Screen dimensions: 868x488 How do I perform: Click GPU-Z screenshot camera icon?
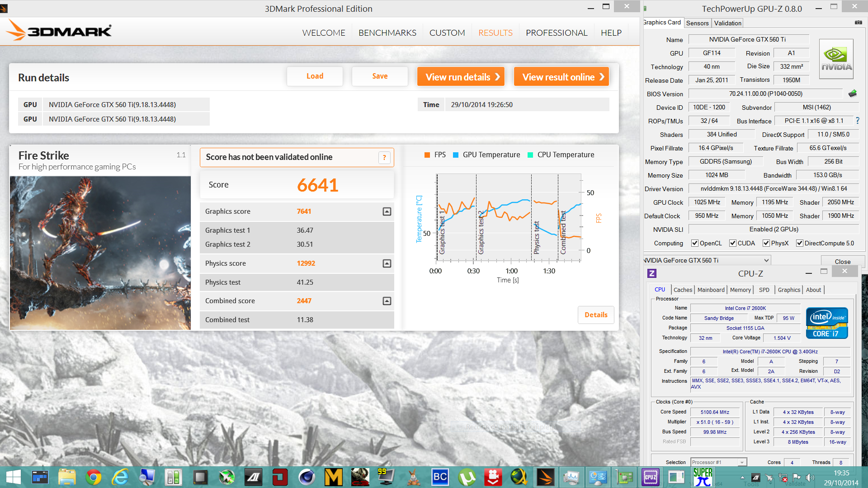(858, 23)
